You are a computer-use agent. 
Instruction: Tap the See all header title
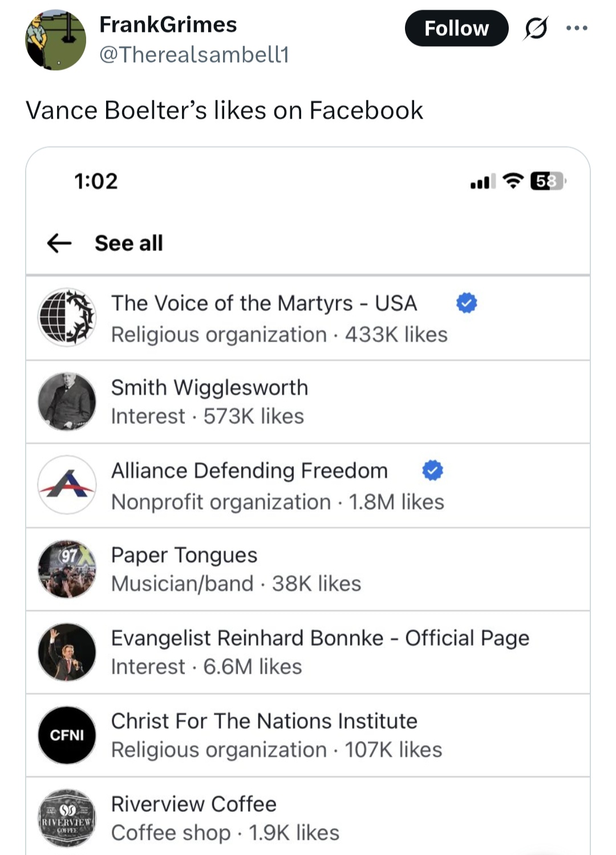(129, 243)
